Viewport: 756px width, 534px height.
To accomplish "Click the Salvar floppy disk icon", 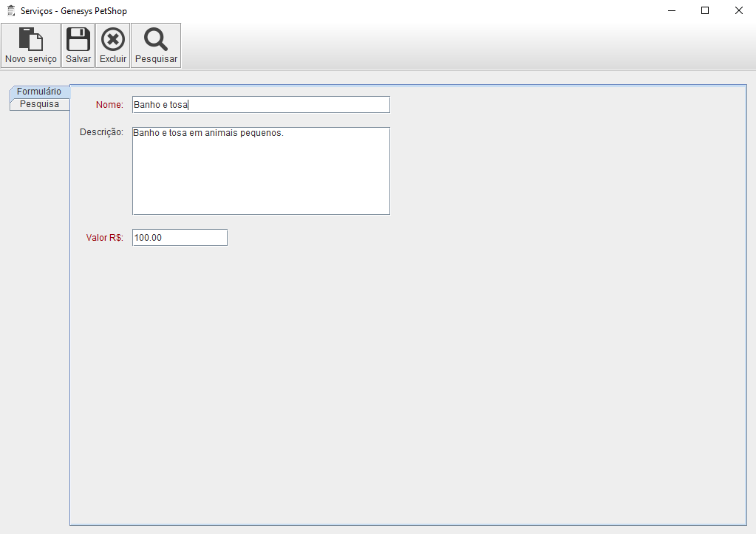I will tap(78, 39).
